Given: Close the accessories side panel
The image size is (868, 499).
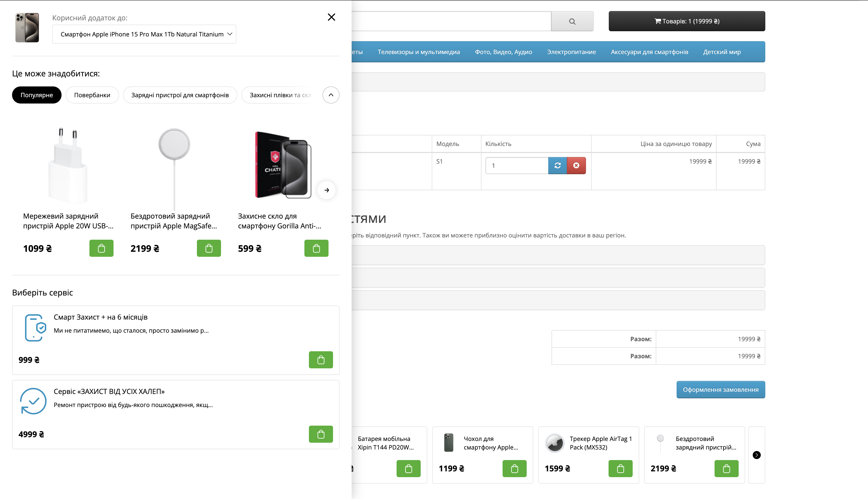Looking at the screenshot, I should click(x=331, y=17).
